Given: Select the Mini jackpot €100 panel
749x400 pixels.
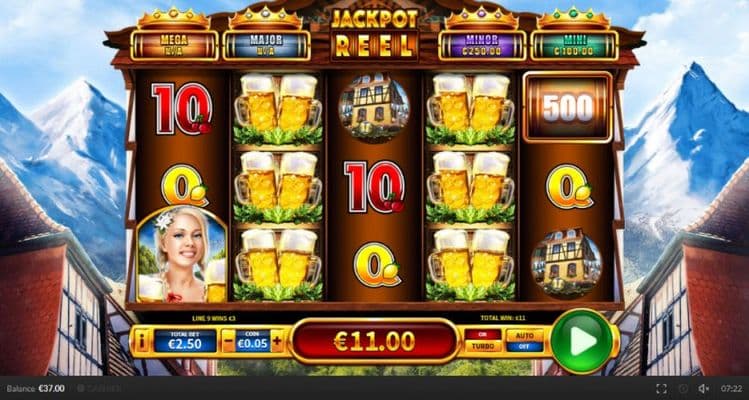Looking at the screenshot, I should [x=575, y=45].
